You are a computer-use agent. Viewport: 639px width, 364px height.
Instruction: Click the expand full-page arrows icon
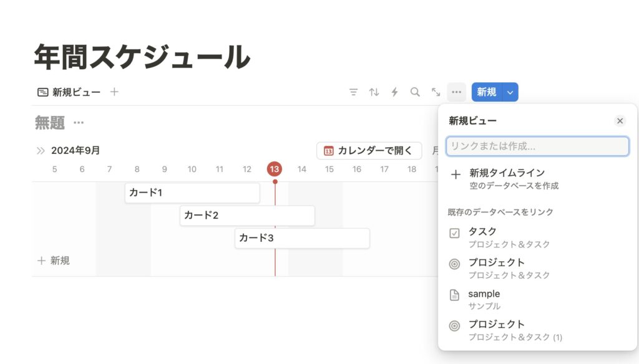(436, 92)
